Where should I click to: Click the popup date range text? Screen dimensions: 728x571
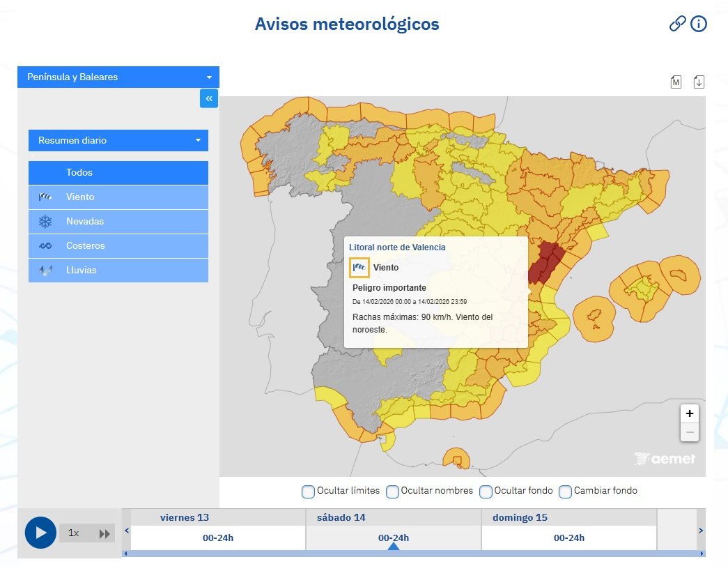(x=410, y=302)
